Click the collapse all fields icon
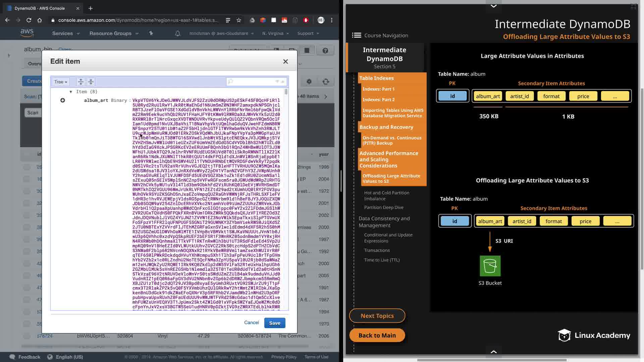644x362 pixels. pyautogui.click(x=91, y=81)
